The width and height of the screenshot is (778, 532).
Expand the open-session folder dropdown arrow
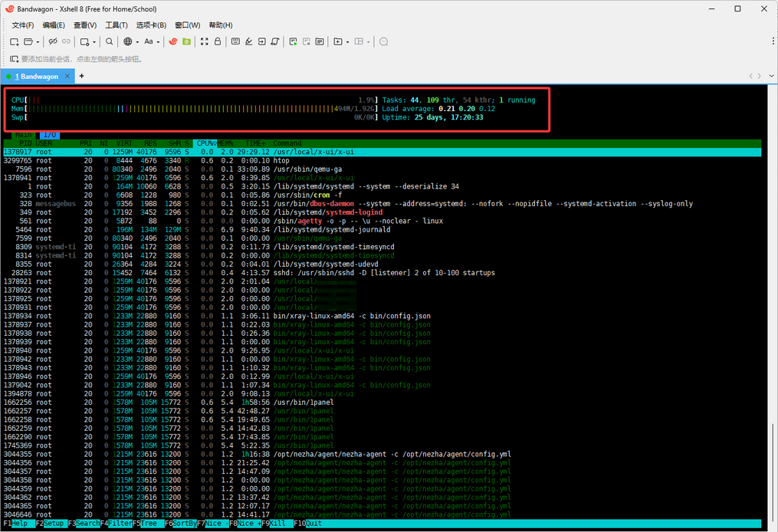point(37,41)
